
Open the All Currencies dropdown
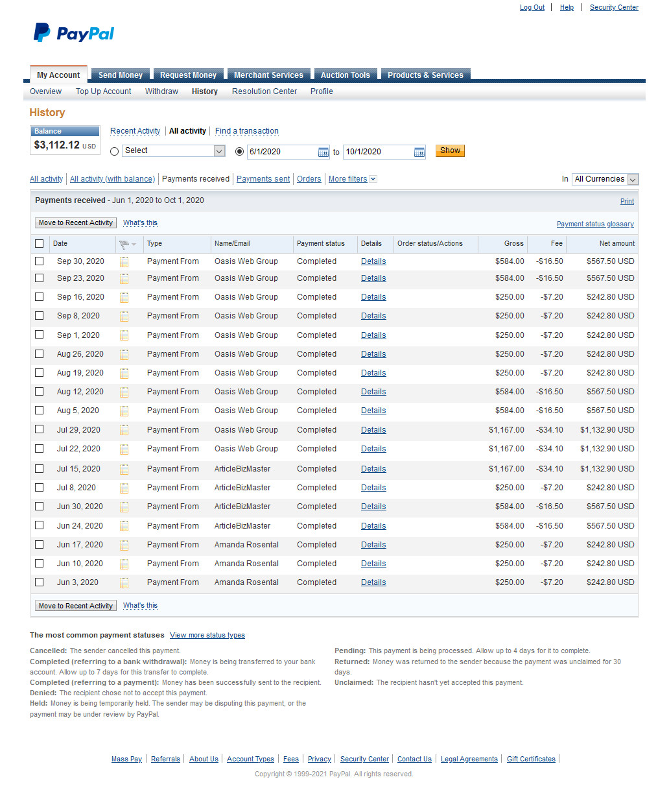coord(605,179)
